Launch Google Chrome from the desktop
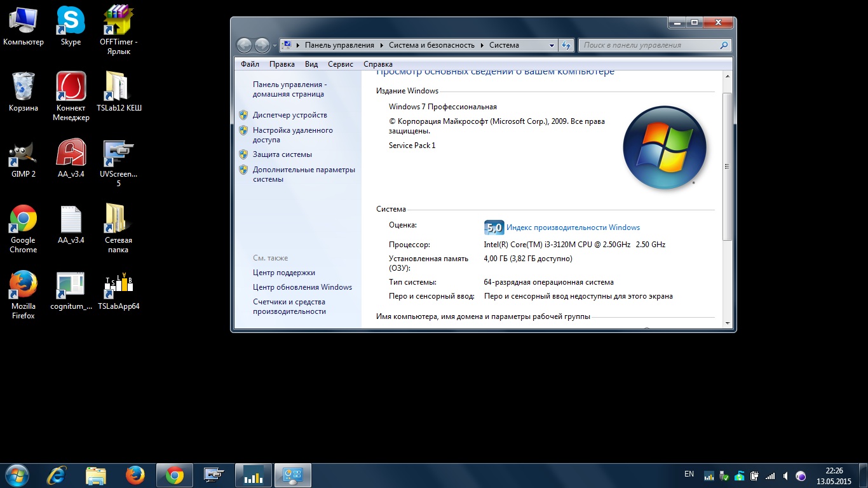The width and height of the screenshot is (868, 488). 23,219
